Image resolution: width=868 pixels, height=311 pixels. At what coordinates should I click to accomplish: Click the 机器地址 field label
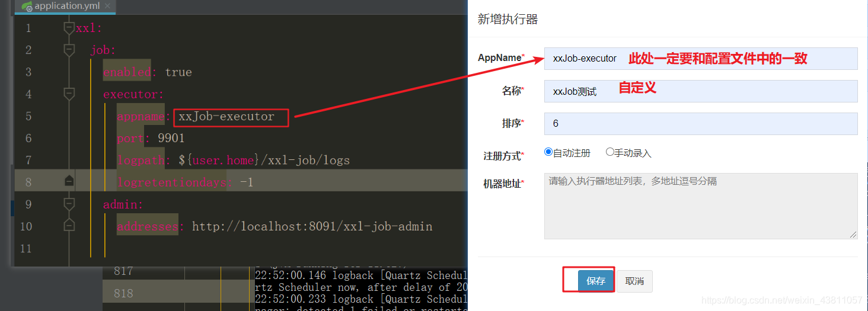pyautogui.click(x=504, y=184)
